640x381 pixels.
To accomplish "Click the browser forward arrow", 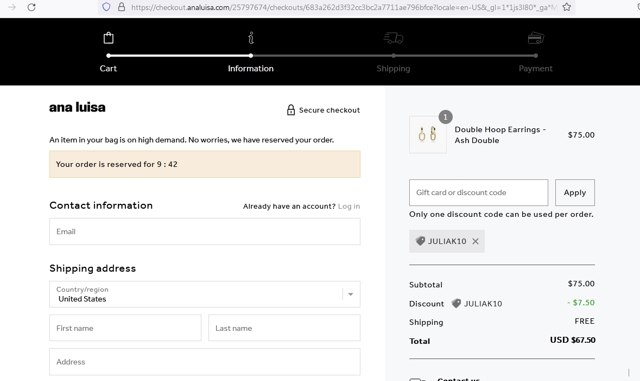I will point(12,7).
